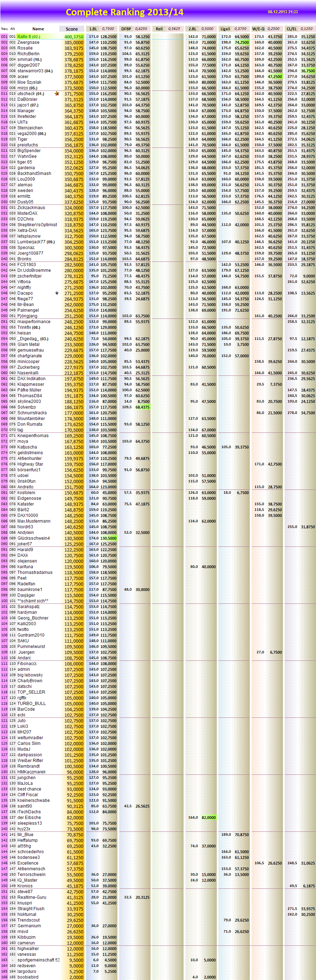Image resolution: width=316 pixels, height=980 pixels.
Task: Select the player name Eidgenosse
Action: (29, 498)
